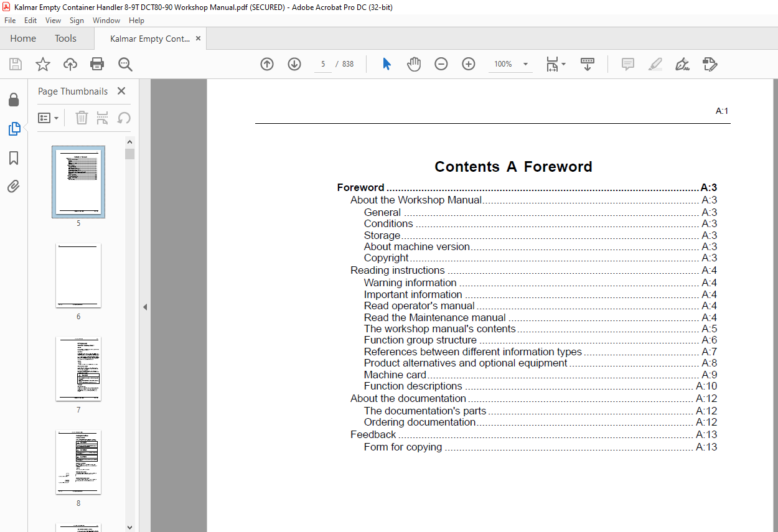Click the 100% zoom value field
Screen dimensions: 778x532
point(503,64)
